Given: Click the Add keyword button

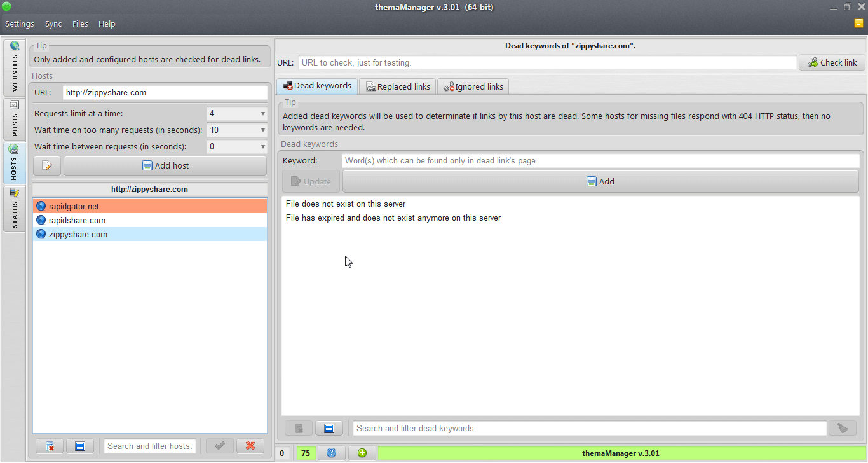Looking at the screenshot, I should click(x=600, y=181).
